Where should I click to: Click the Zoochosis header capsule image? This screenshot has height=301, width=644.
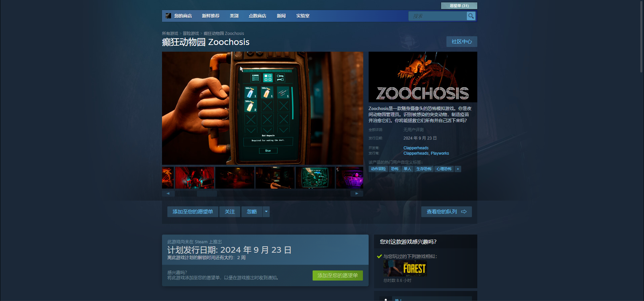point(423,77)
